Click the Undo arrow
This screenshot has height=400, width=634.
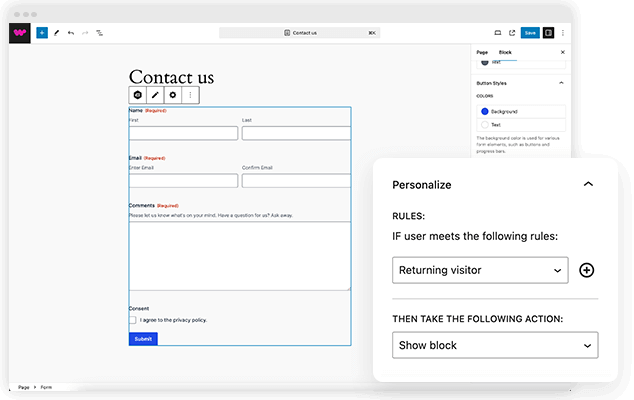71,32
